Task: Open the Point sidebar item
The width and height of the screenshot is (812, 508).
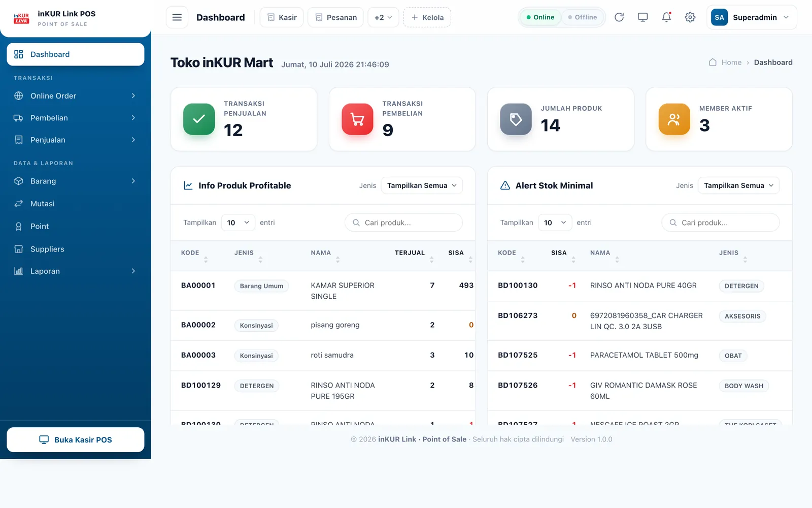Action: [x=75, y=227]
